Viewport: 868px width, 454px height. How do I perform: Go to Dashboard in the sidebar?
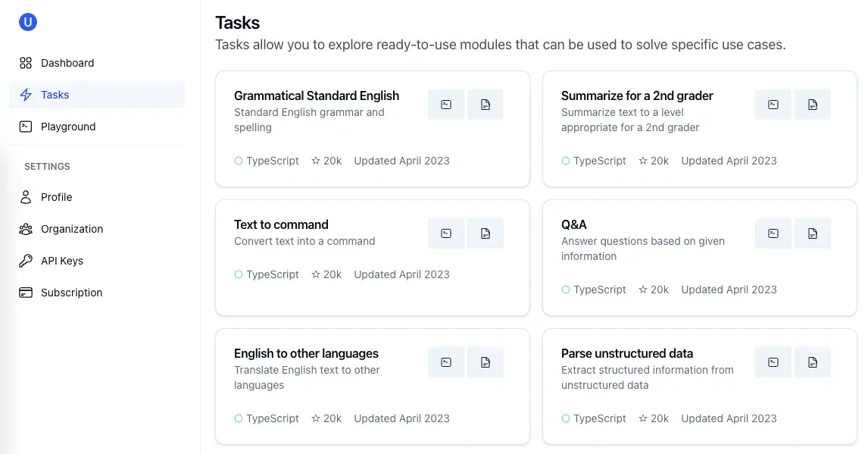pos(67,63)
